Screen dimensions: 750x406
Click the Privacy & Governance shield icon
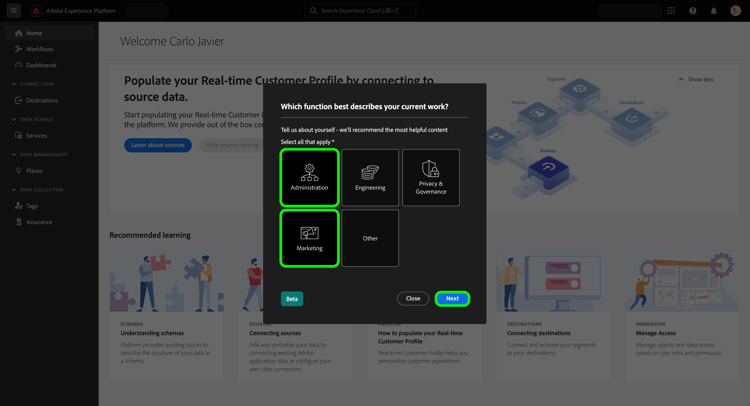[x=430, y=169]
